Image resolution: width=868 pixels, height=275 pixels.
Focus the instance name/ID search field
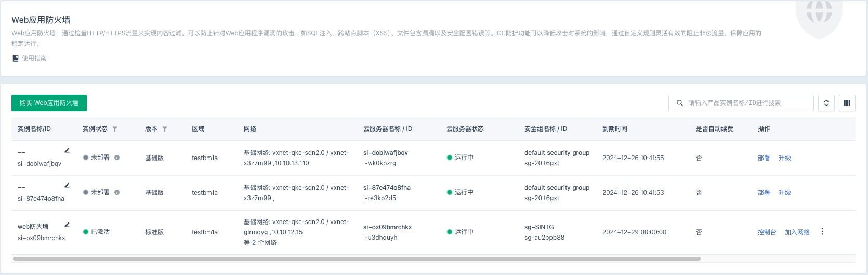pos(741,103)
